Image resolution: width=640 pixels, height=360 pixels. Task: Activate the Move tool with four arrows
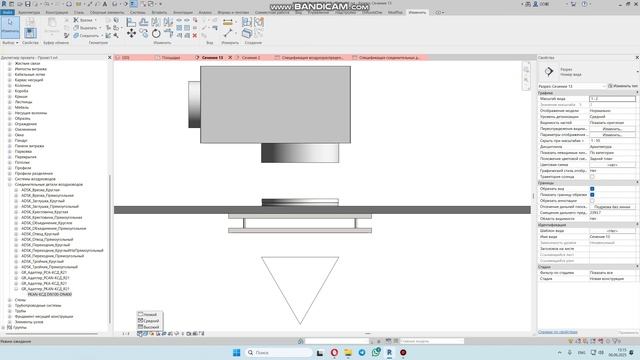pos(131,33)
